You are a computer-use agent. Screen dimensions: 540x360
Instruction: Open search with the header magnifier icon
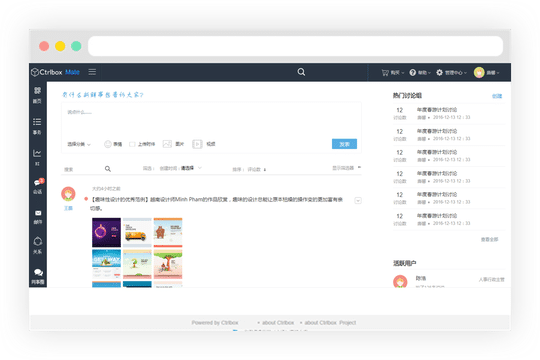tap(301, 72)
